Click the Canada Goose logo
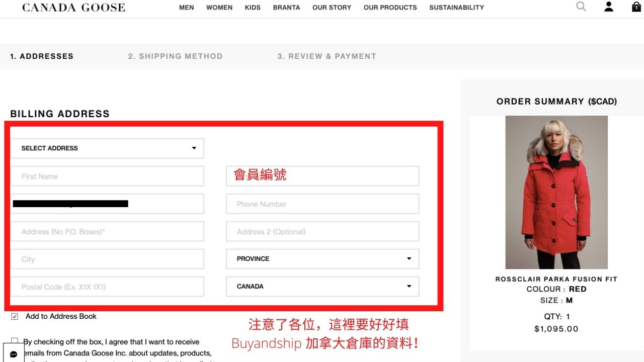 click(73, 8)
